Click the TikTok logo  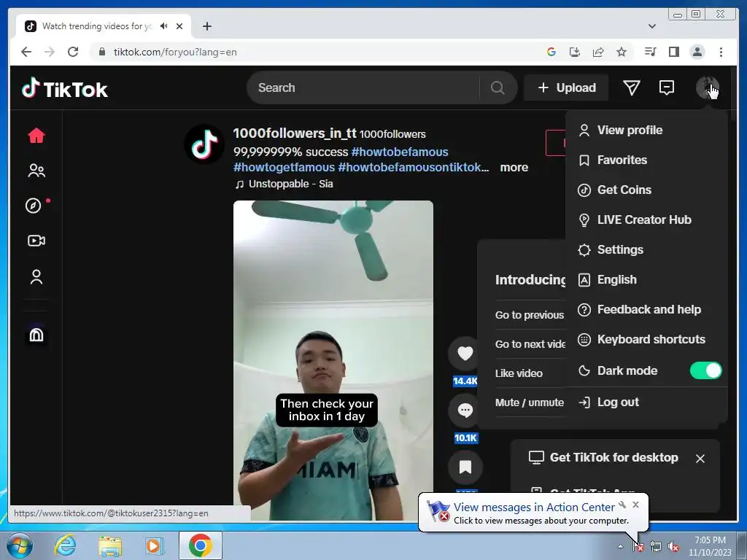[65, 88]
